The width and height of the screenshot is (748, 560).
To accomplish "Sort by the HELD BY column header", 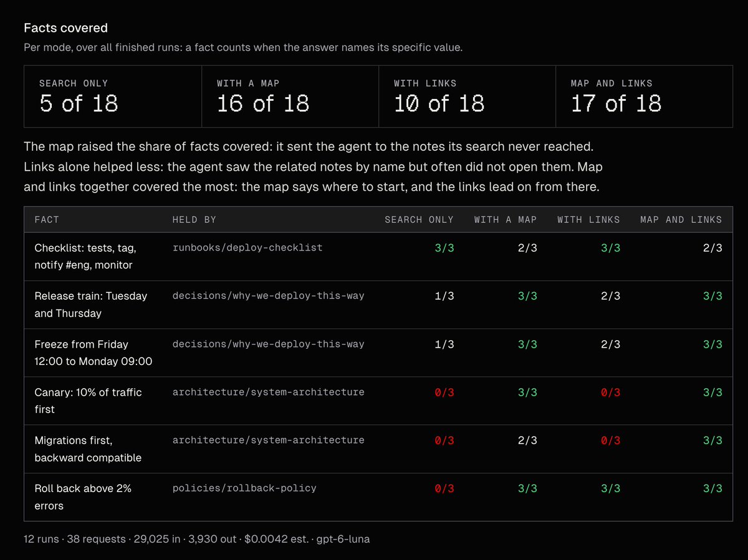I will tap(194, 220).
